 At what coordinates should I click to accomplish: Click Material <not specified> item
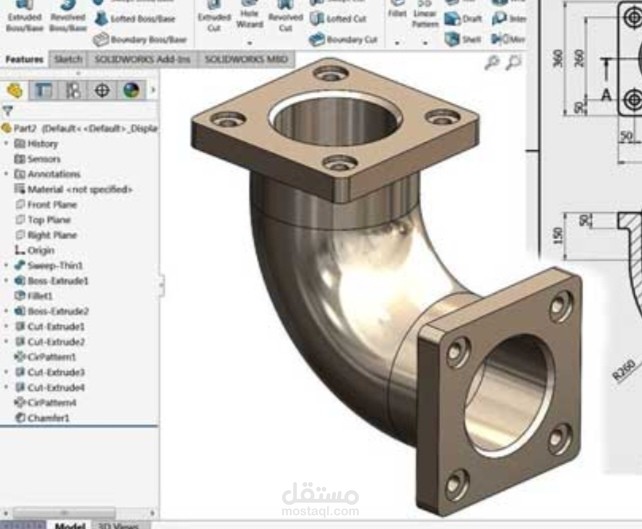coord(74,189)
